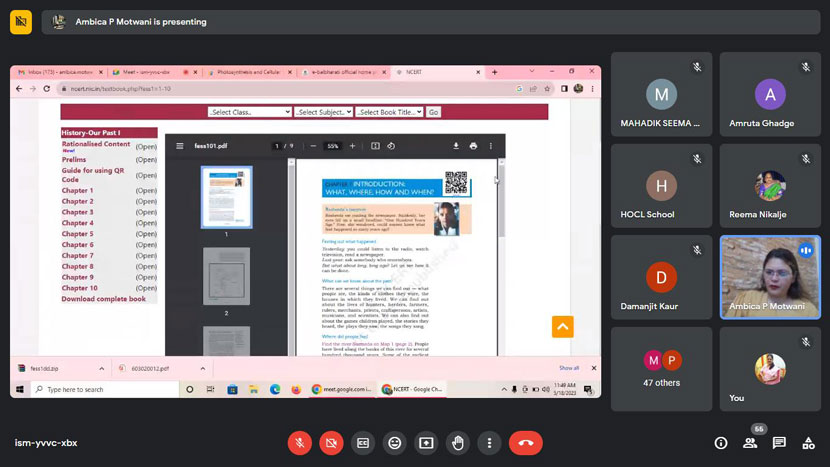Viewport: 830px width, 467px height.
Task: Click the ncert.nic.in address bar
Action: tap(286, 89)
